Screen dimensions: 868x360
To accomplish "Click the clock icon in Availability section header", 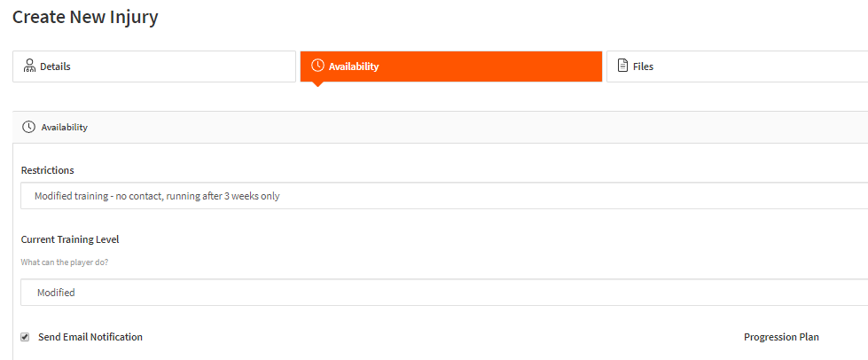I will pyautogui.click(x=28, y=127).
